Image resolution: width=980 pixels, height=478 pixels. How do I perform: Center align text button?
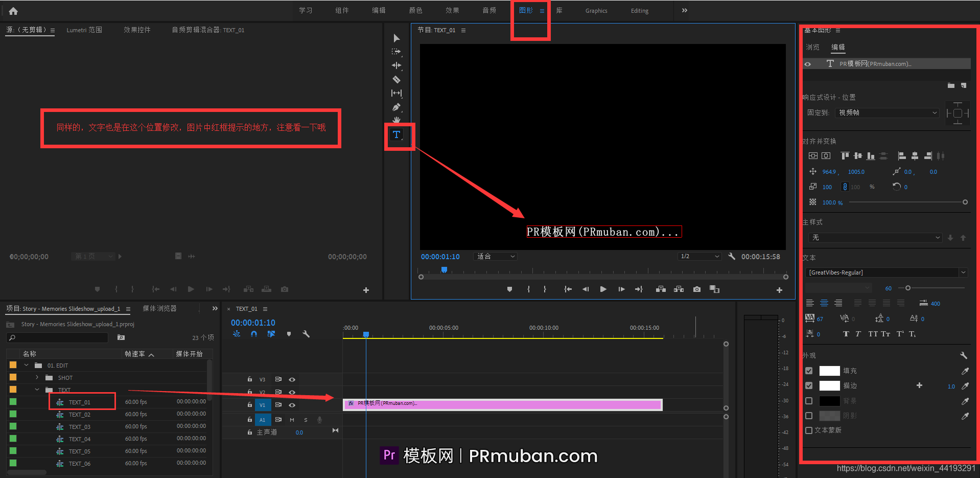[x=824, y=303]
